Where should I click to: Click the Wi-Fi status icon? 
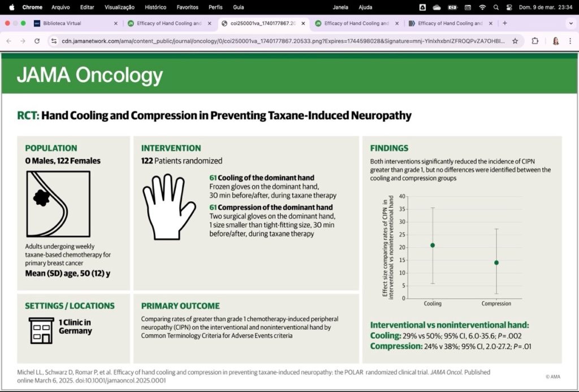click(x=482, y=7)
